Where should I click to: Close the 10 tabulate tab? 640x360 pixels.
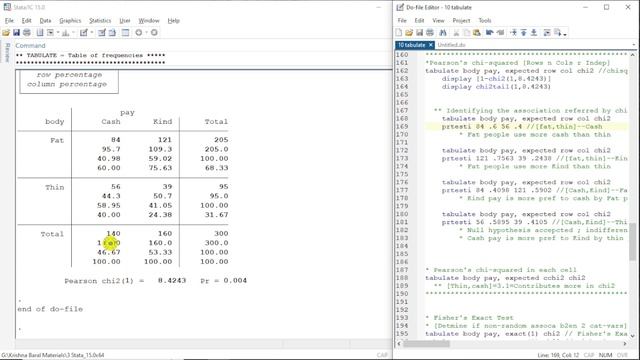(431, 45)
